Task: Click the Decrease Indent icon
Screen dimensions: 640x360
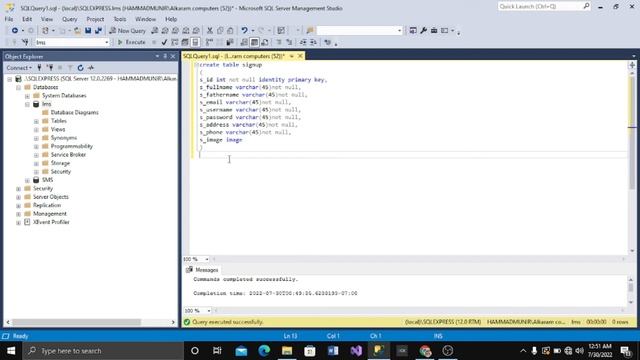Action: tap(303, 42)
